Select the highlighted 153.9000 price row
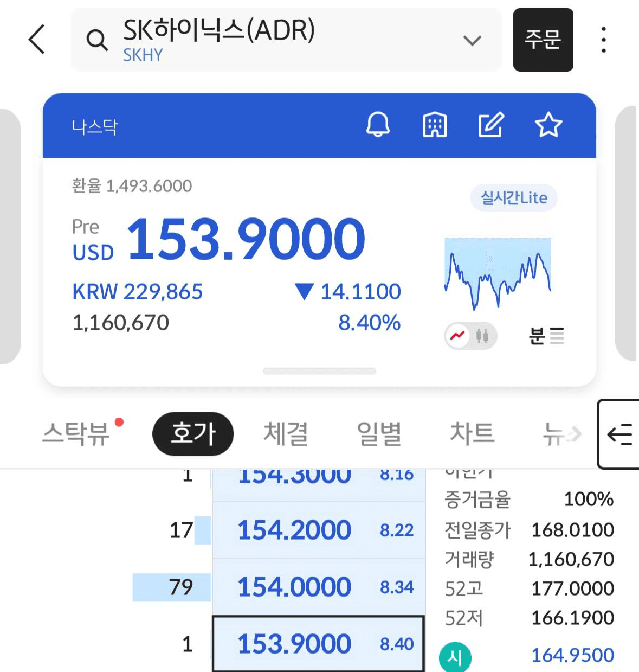This screenshot has height=672, width=639. pyautogui.click(x=318, y=644)
